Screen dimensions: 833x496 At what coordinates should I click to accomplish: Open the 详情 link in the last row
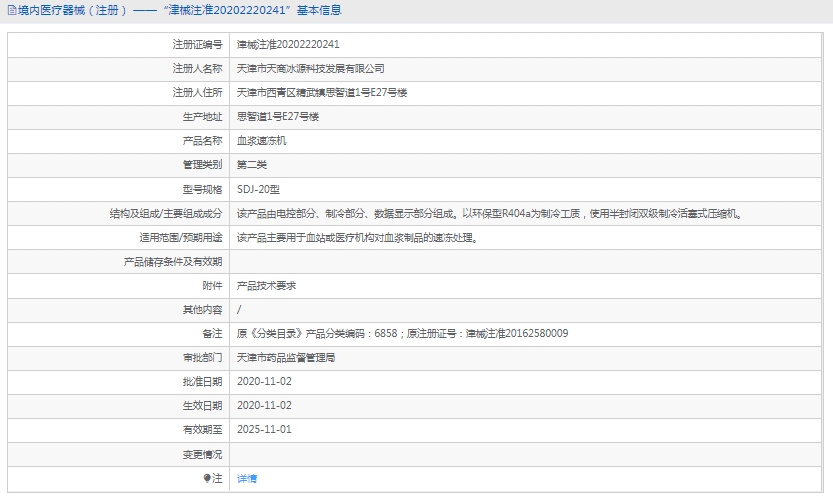coord(247,479)
